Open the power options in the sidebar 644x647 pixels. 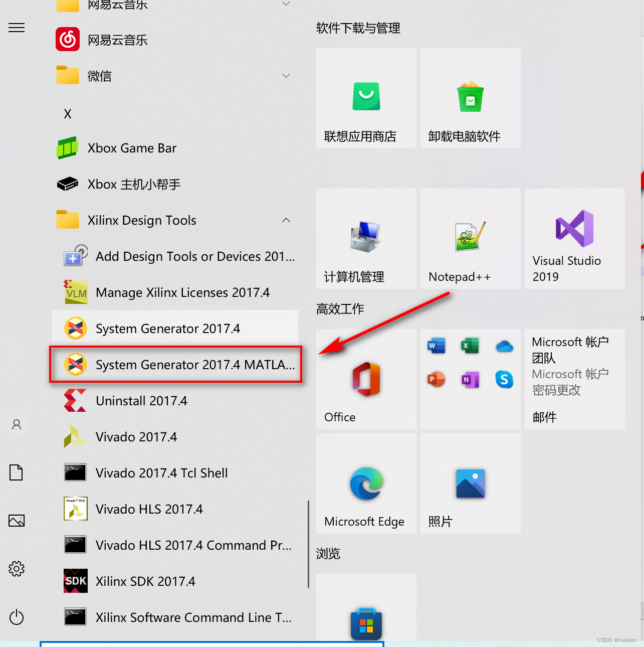[17, 617]
